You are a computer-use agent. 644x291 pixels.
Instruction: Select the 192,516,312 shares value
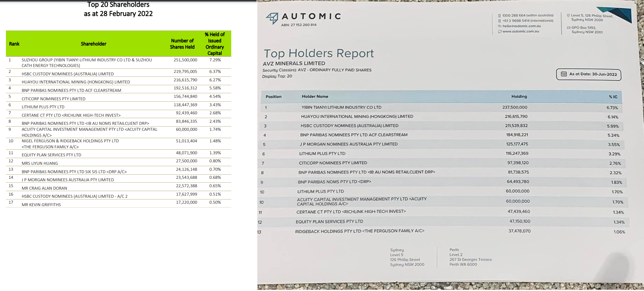click(185, 88)
